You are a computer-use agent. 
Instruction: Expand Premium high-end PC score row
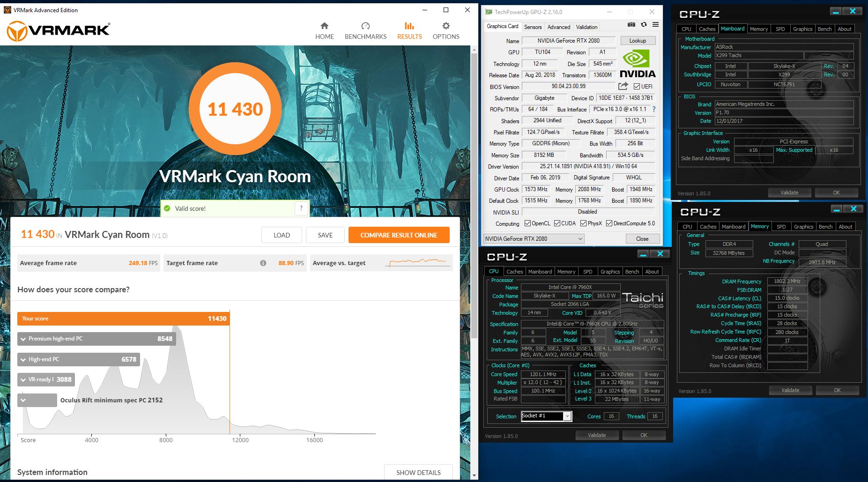pos(96,339)
